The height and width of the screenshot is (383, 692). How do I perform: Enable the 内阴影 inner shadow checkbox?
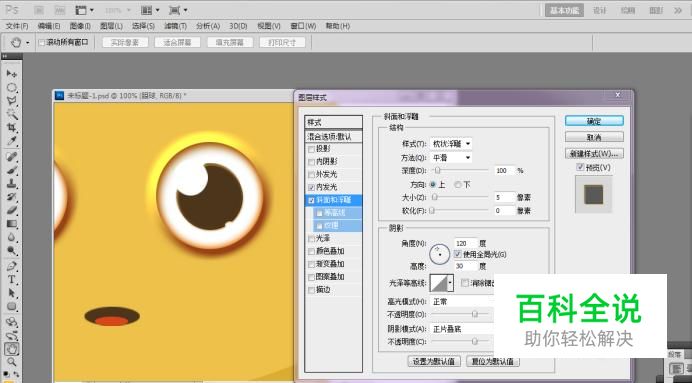311,162
